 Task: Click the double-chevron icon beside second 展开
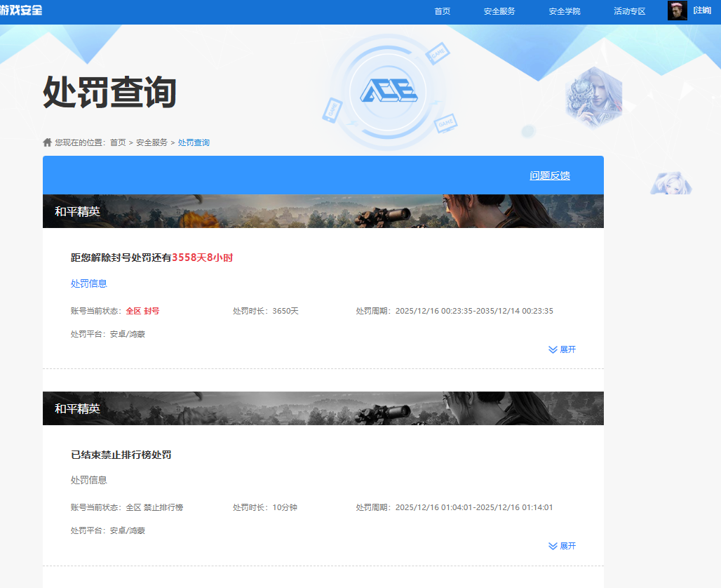[x=553, y=546]
